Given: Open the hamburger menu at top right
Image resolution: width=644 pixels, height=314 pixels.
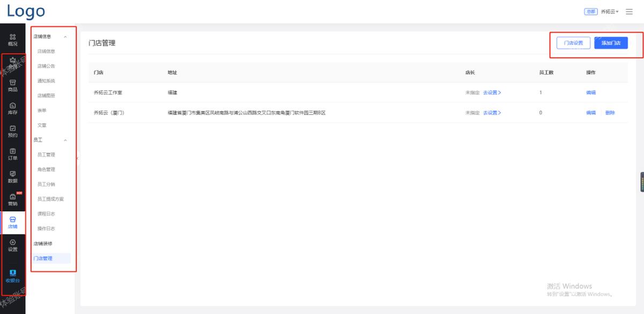Looking at the screenshot, I should [629, 11].
